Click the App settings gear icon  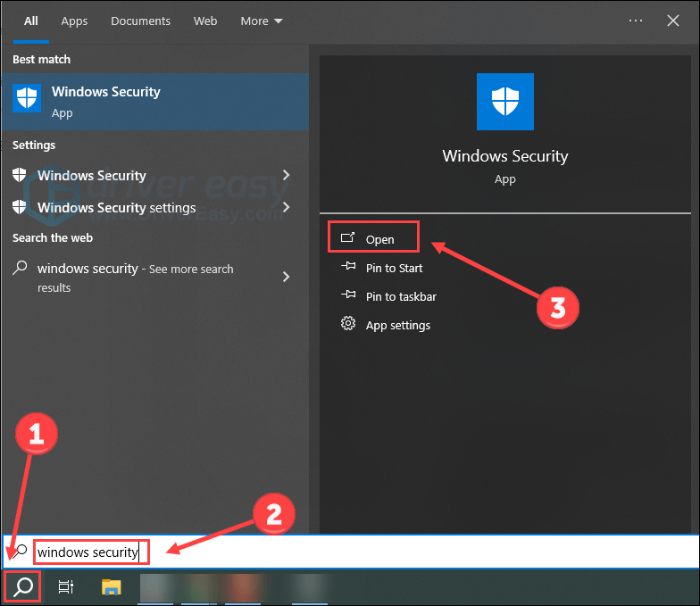point(348,323)
